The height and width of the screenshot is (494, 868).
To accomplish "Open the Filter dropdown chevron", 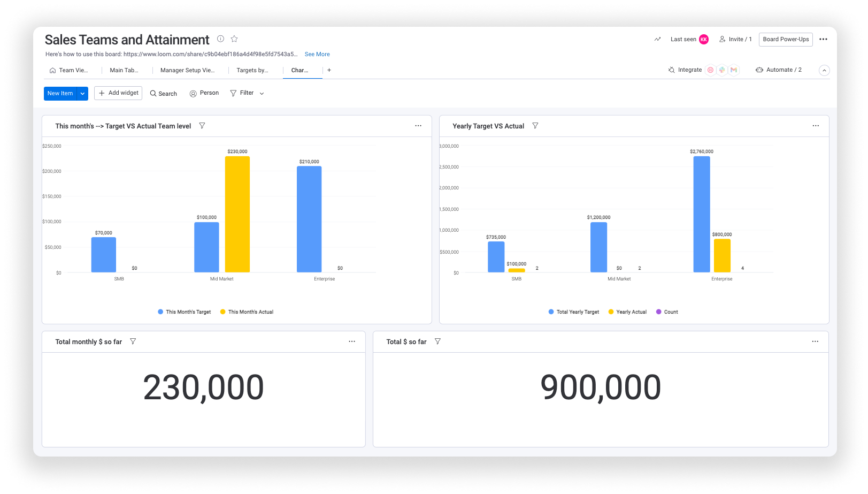I will 262,93.
